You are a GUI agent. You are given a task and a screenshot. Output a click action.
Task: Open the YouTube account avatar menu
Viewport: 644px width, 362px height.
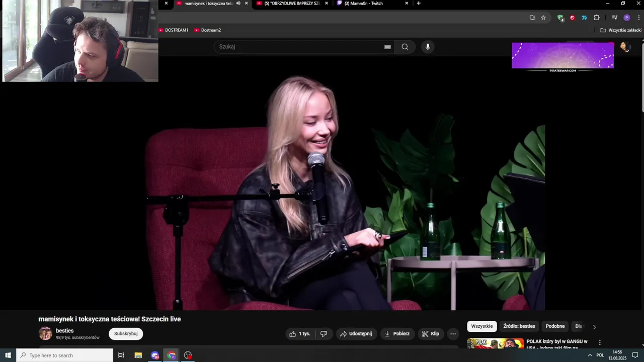pos(625,47)
